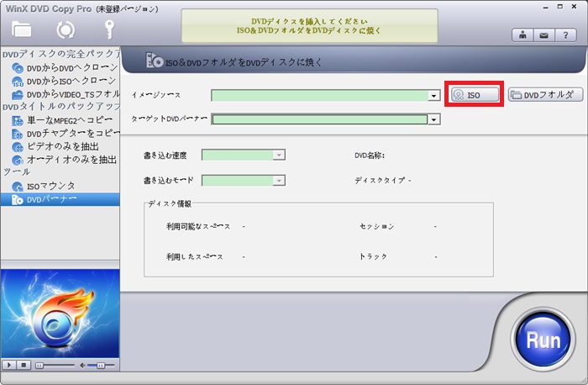Image resolution: width=588 pixels, height=385 pixels.
Task: Open the 書き込む速度 dropdown
Action: click(279, 155)
